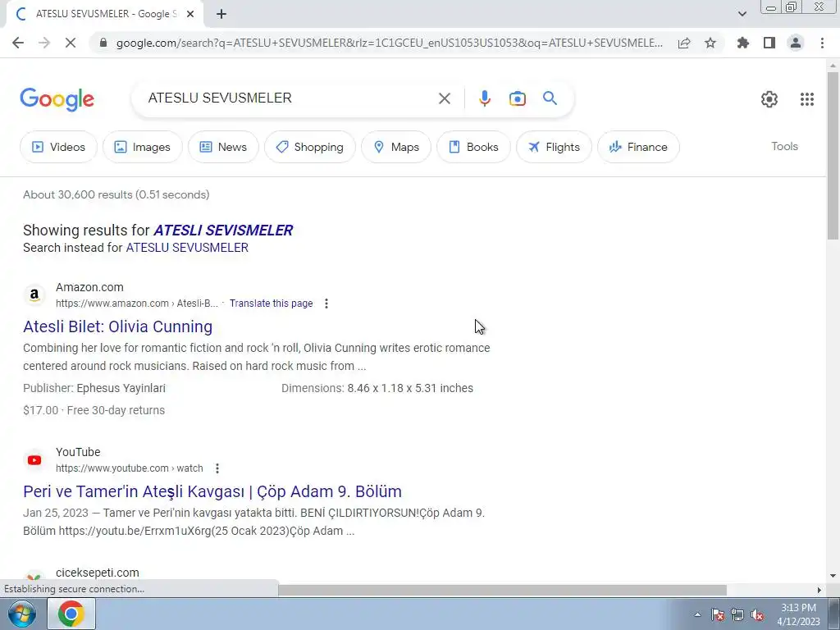This screenshot has height=630, width=840.
Task: Switch to Shopping results tab
Action: tap(309, 147)
